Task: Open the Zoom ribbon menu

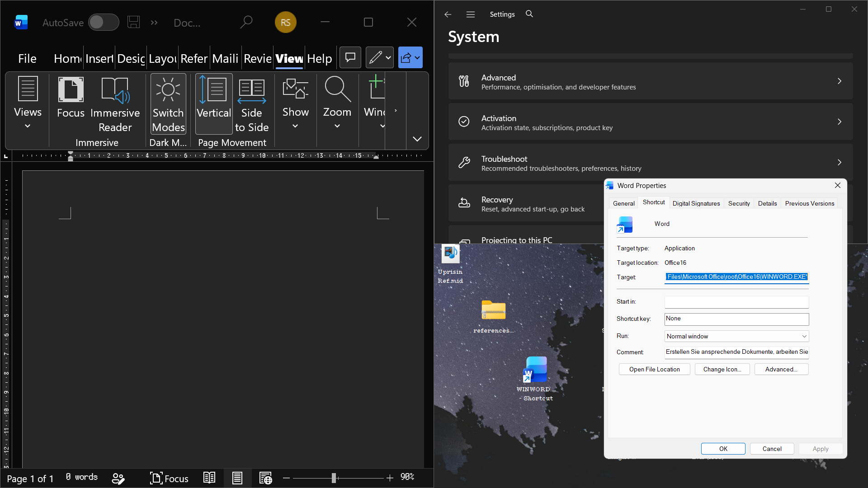Action: tap(337, 103)
